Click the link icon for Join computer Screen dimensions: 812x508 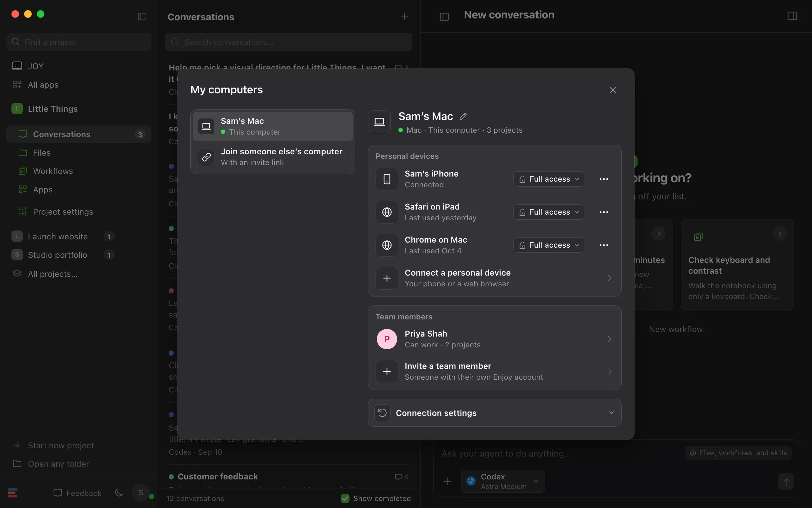pyautogui.click(x=206, y=157)
